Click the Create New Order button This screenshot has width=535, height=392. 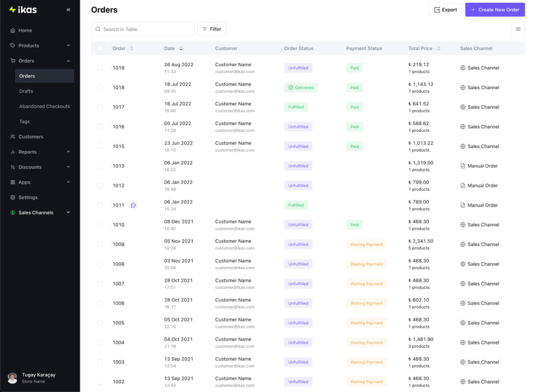point(495,10)
